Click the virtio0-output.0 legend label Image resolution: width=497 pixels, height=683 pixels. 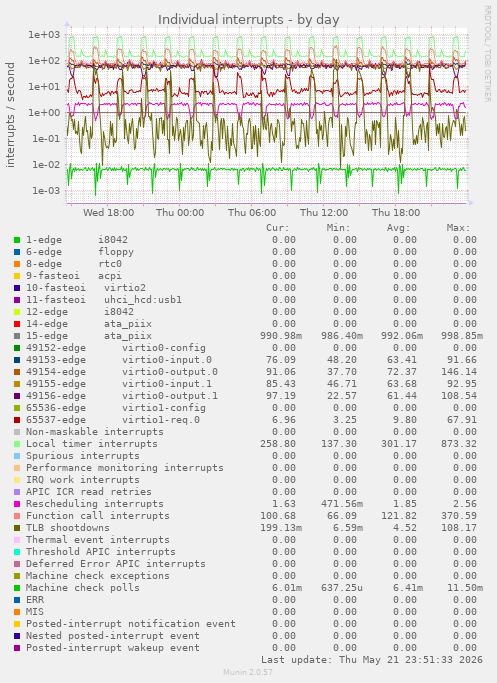tap(170, 372)
